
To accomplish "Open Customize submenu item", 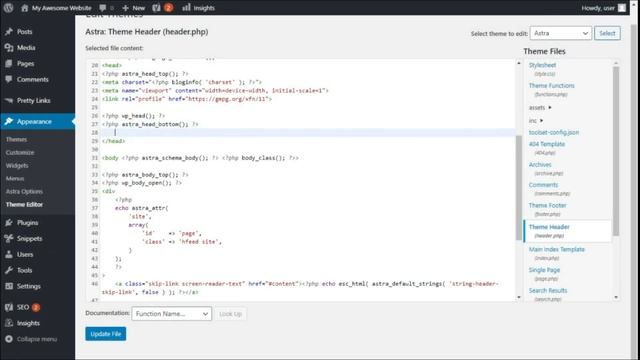I will 20,152.
